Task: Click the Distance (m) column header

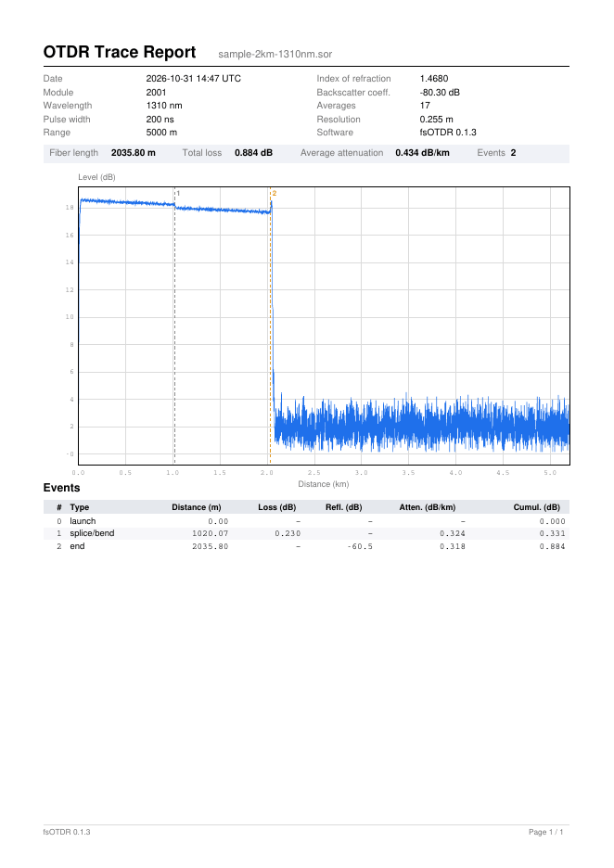Action: [x=197, y=507]
